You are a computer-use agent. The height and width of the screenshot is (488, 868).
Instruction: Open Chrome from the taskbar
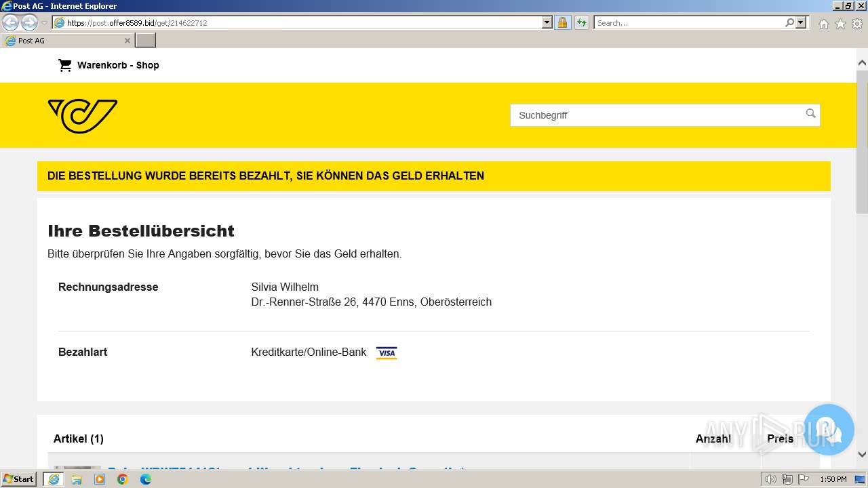pyautogui.click(x=123, y=479)
